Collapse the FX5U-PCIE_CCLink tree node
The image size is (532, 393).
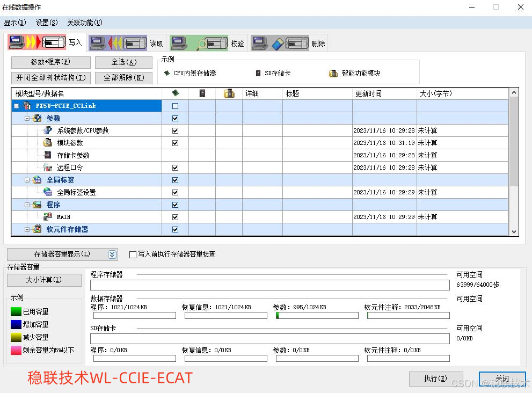(x=16, y=106)
